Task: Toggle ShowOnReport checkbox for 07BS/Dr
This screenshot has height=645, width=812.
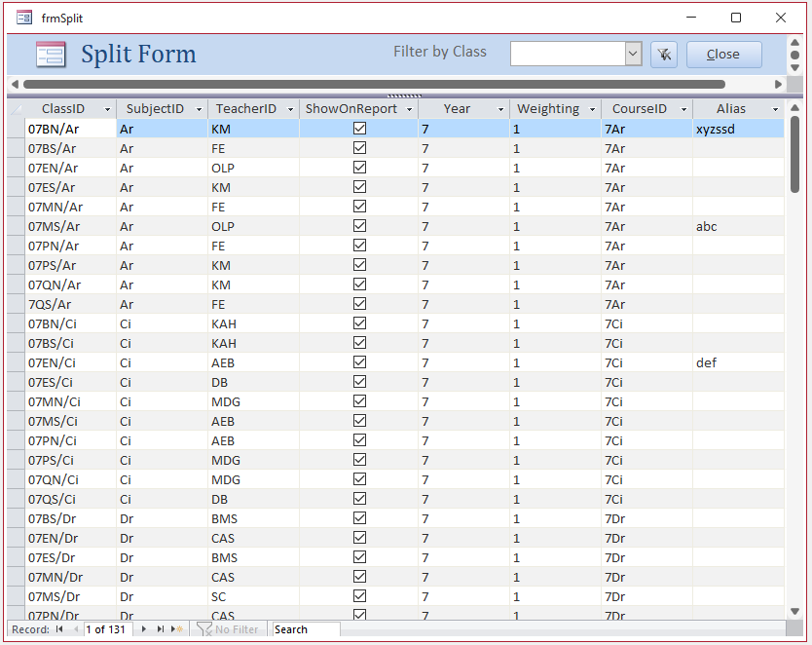Action: tap(359, 518)
